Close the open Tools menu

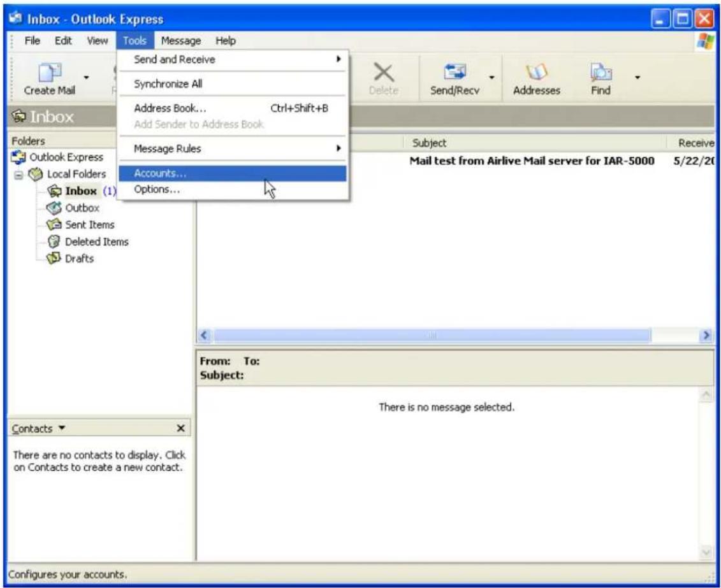coord(135,41)
